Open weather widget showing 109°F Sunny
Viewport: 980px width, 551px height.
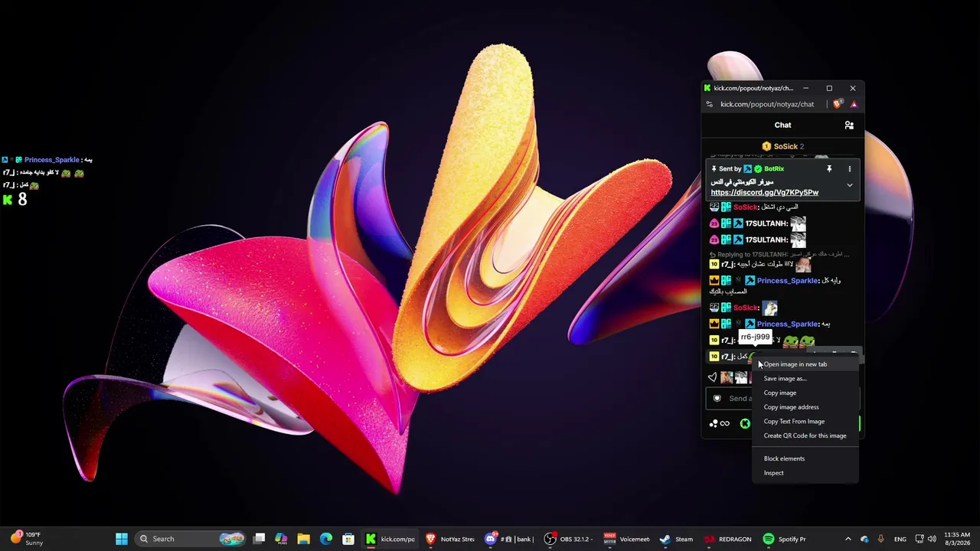tap(26, 539)
